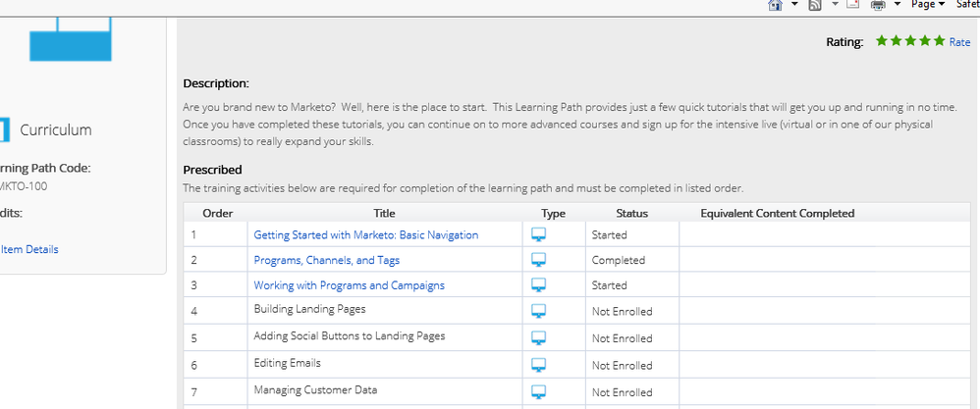Click Not Enrolled status for Editing Emails
Image resolution: width=980 pixels, height=409 pixels.
tap(623, 365)
